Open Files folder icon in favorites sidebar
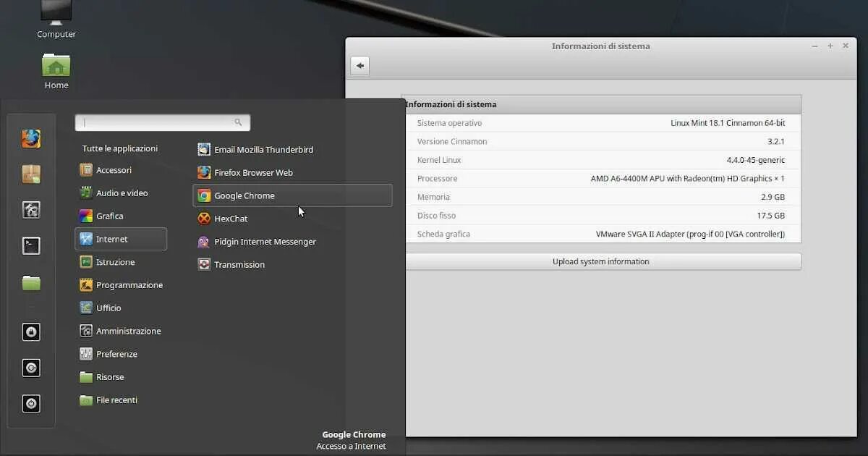 point(31,282)
